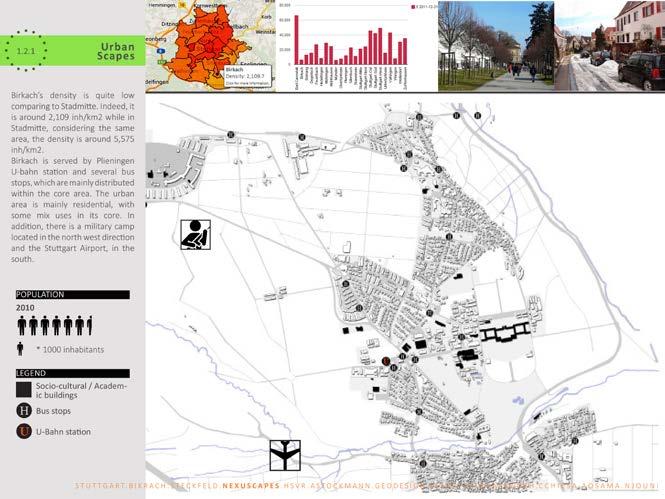
Task: Click the 'NEXUSCAPES' word in the footer
Action: click(251, 486)
